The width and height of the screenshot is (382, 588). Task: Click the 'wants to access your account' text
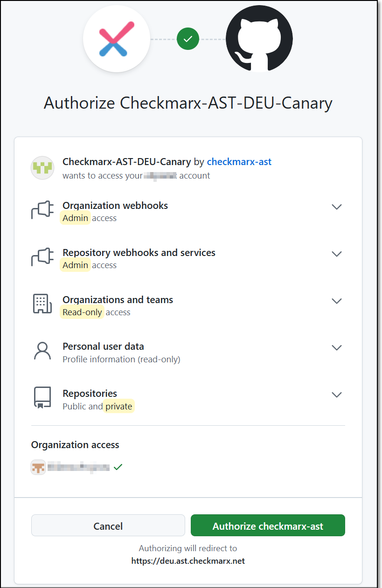pos(136,176)
